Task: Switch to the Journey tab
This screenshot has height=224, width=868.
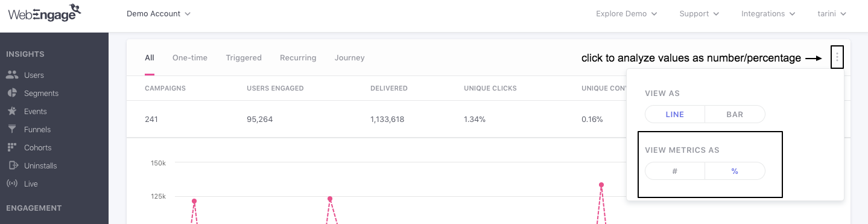Action: pyautogui.click(x=350, y=58)
